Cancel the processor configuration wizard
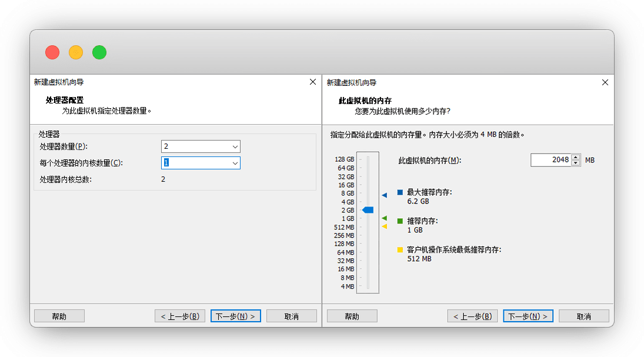The width and height of the screenshot is (644, 357). tap(291, 316)
